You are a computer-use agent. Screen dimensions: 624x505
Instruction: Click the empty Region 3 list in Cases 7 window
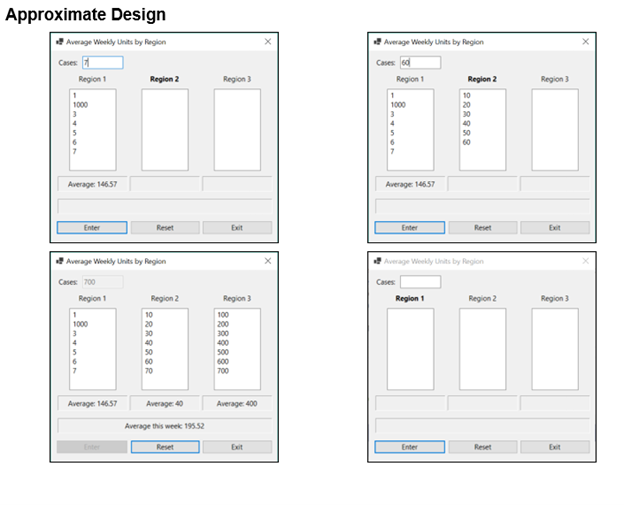(x=237, y=130)
